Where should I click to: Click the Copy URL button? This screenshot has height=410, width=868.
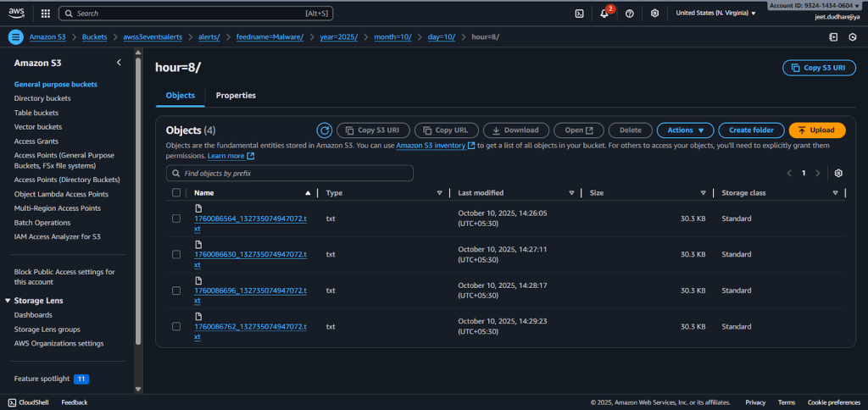point(445,130)
